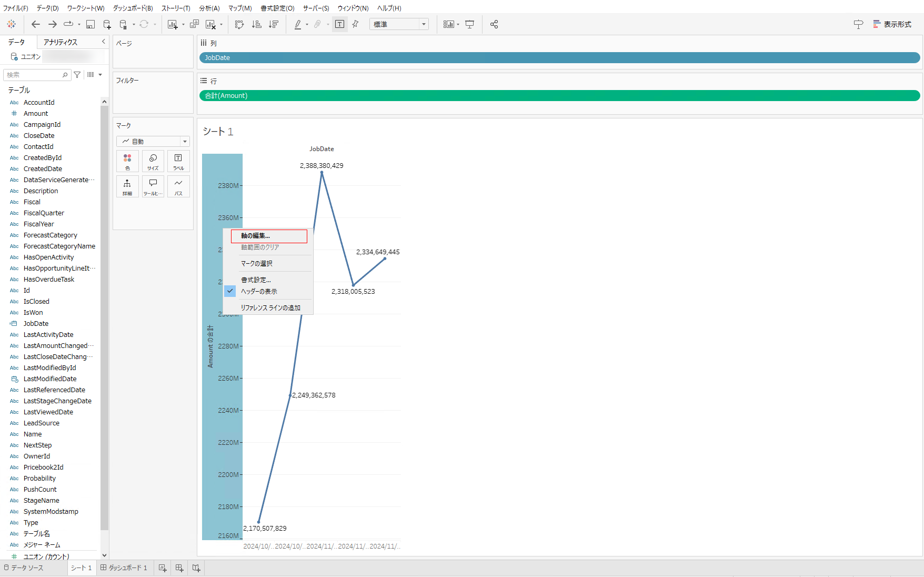Toggle mark labels with the T toolbar button
The width and height of the screenshot is (924, 577).
tap(340, 24)
